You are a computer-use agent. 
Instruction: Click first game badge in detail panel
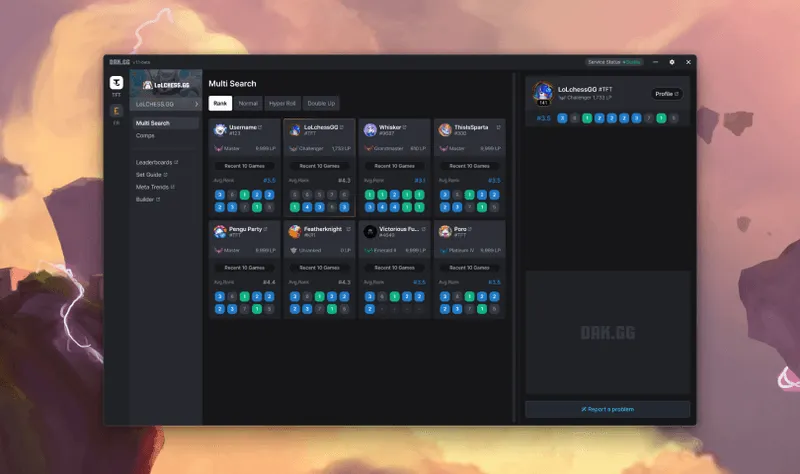pyautogui.click(x=562, y=118)
